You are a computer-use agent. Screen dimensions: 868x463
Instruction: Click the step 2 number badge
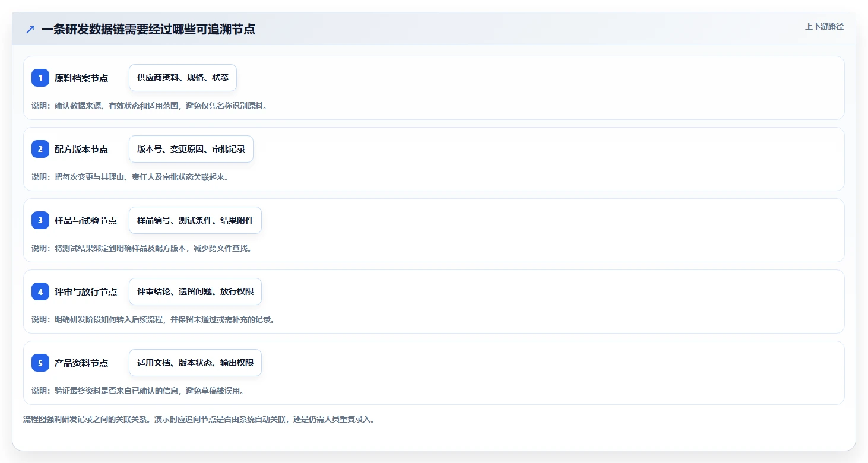[x=40, y=149]
